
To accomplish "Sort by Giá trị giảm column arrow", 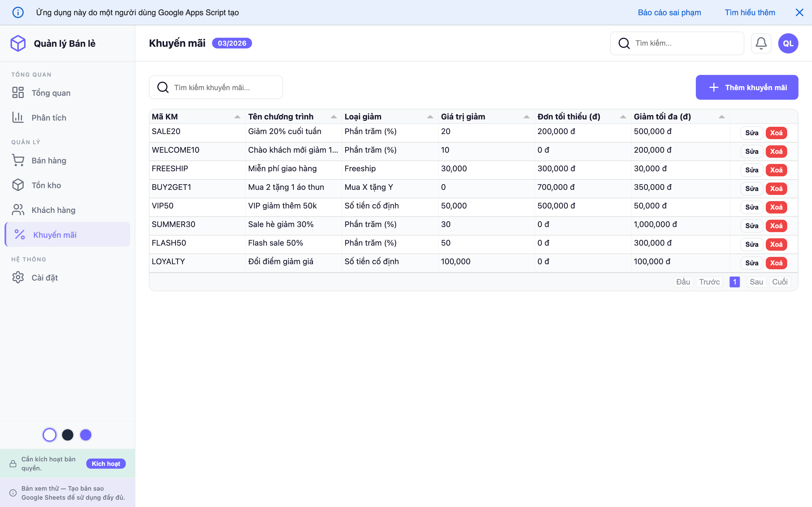I will click(526, 116).
